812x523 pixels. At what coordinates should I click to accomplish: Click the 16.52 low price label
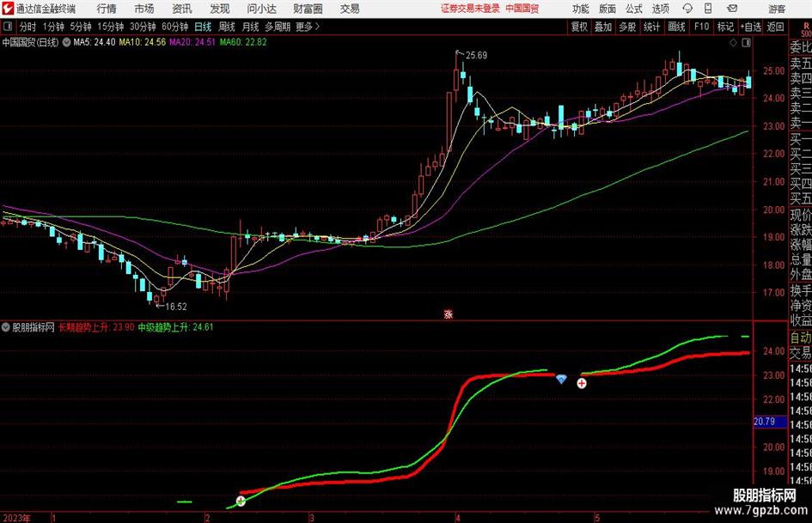pos(176,307)
